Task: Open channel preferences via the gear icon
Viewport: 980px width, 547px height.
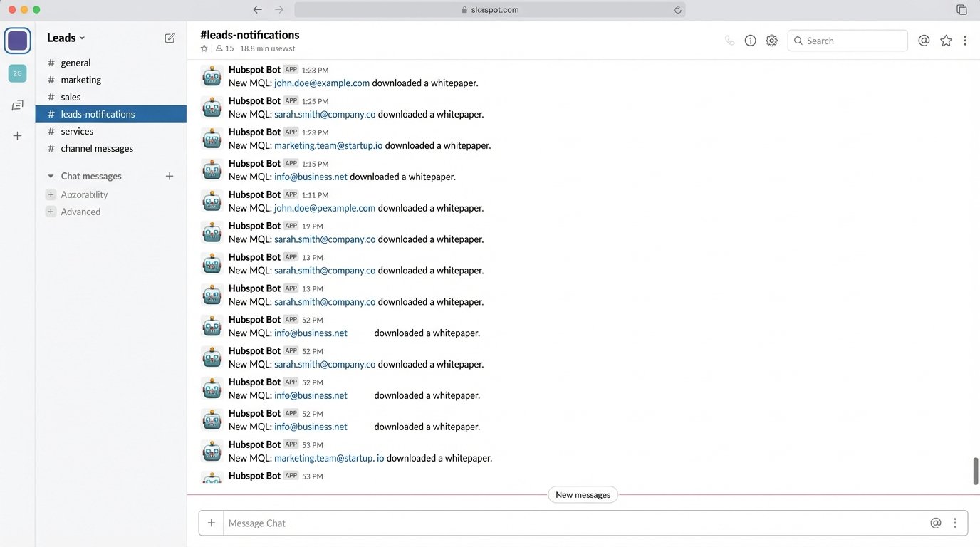Action: pos(771,41)
